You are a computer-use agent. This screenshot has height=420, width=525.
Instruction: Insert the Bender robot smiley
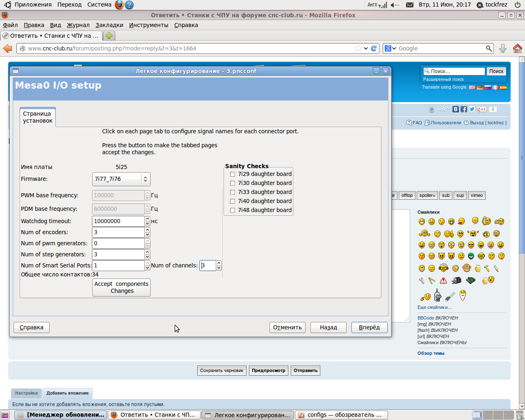click(x=438, y=295)
